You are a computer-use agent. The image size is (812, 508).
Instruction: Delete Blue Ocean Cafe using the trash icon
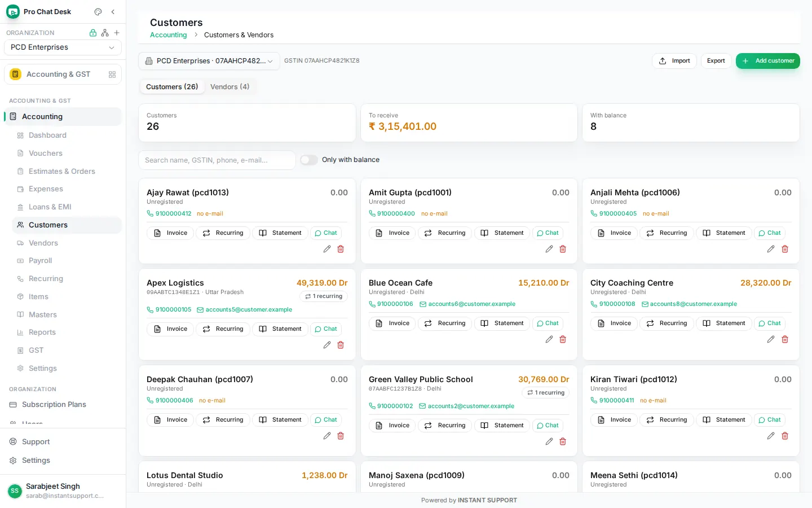tap(563, 339)
